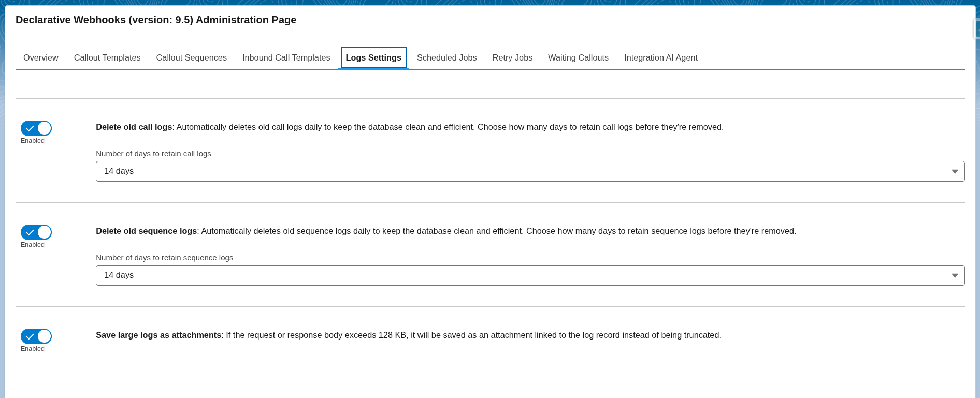Click the Declarative Webhooks Administration Page title
Image resolution: width=980 pixels, height=398 pixels.
156,20
